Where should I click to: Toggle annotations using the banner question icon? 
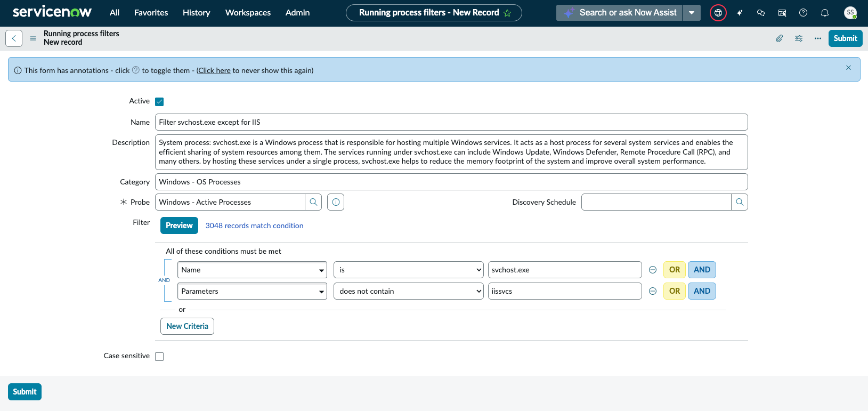(136, 70)
